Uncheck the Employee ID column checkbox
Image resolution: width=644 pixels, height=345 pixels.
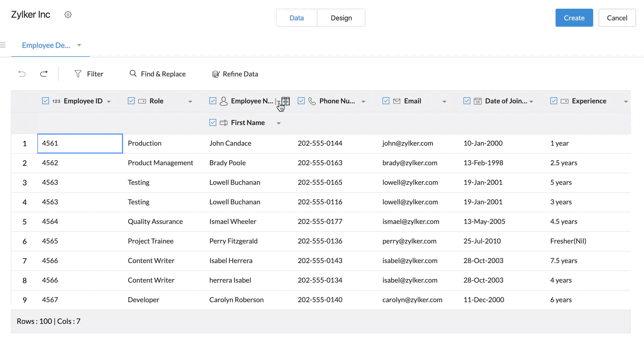click(x=46, y=101)
